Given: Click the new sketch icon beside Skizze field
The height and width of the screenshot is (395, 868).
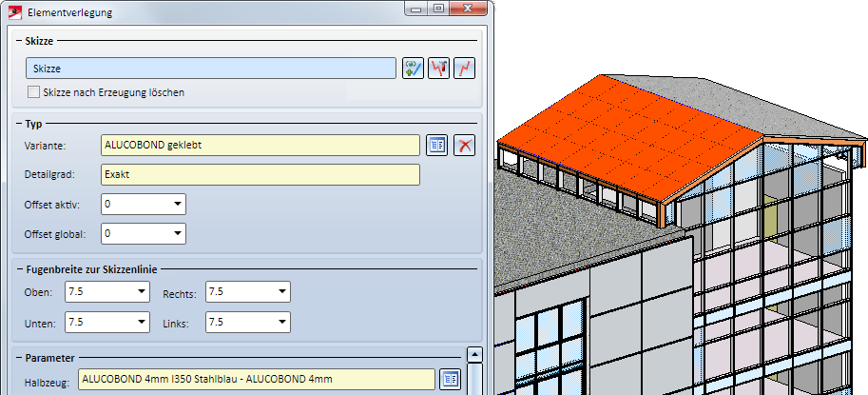Looking at the screenshot, I should (x=413, y=69).
